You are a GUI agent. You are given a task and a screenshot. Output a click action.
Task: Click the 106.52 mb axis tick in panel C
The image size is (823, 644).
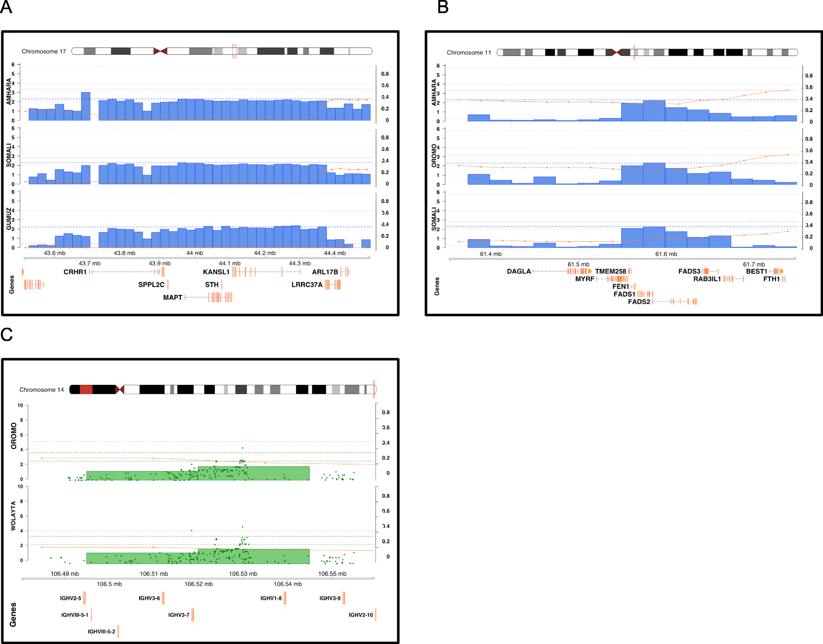click(198, 584)
